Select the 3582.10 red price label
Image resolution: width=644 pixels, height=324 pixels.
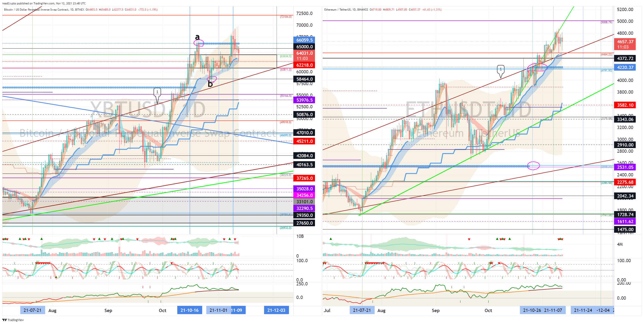click(x=625, y=105)
